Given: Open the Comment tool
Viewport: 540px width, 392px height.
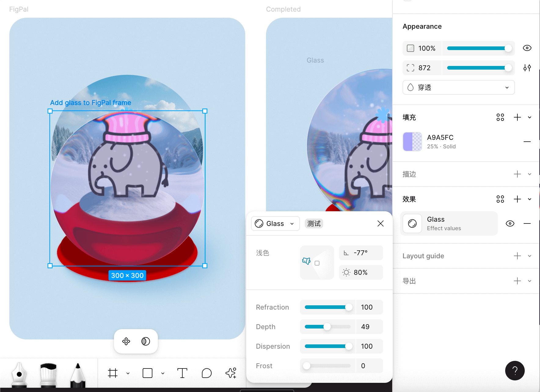Looking at the screenshot, I should pyautogui.click(x=207, y=373).
